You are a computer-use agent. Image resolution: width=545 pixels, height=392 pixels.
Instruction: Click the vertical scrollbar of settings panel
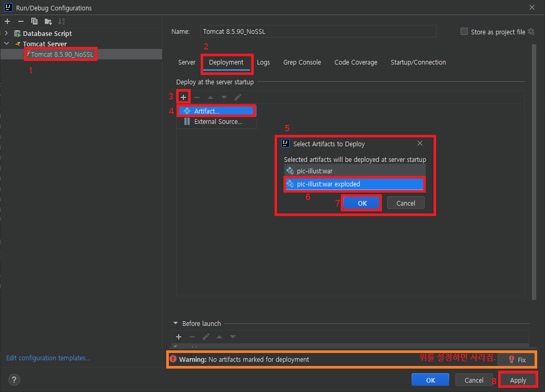pos(534,172)
